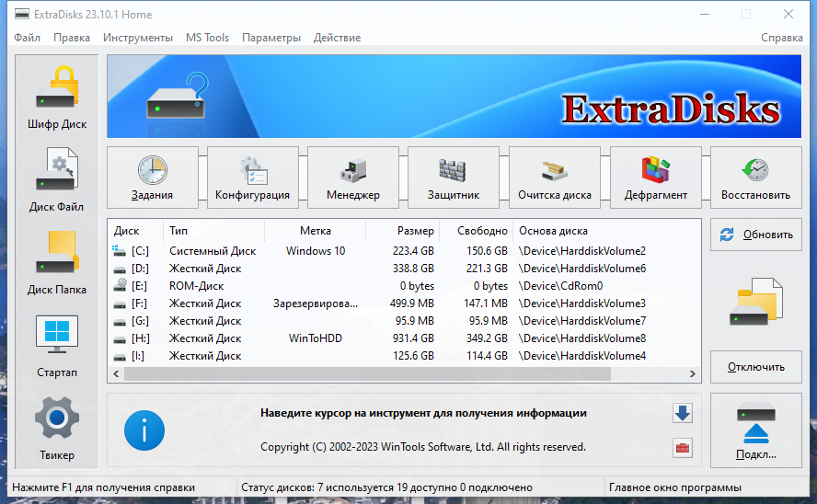817x504 pixels.
Task: Open the Файл menu
Action: pyautogui.click(x=27, y=38)
